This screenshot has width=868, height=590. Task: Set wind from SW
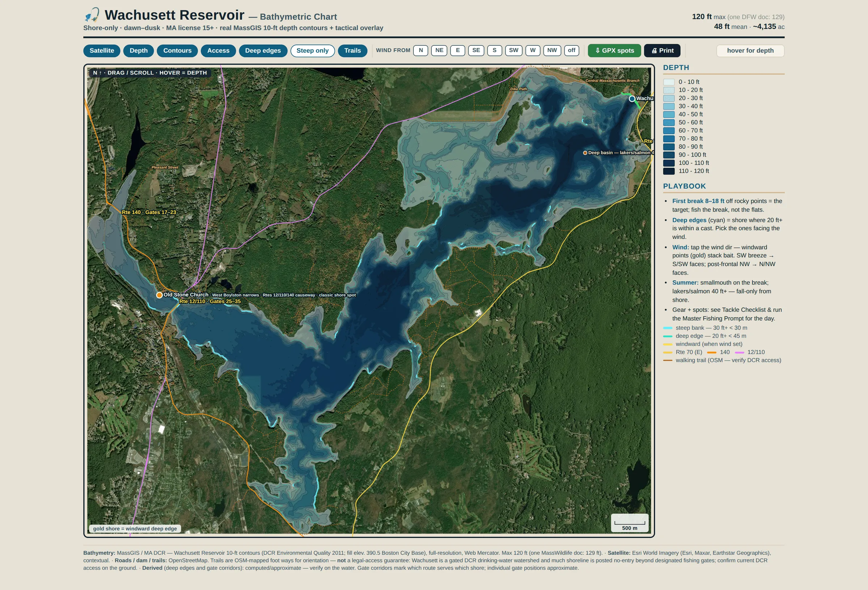click(514, 50)
